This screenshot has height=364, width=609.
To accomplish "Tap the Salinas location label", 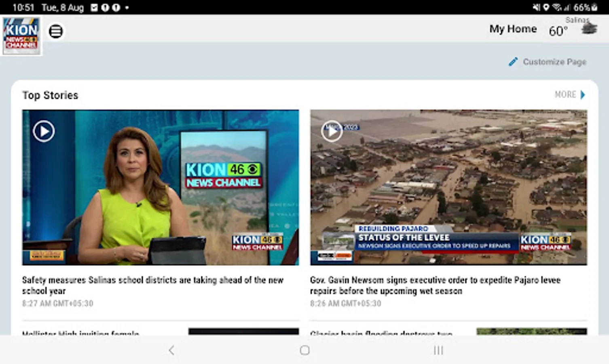I will click(x=577, y=20).
